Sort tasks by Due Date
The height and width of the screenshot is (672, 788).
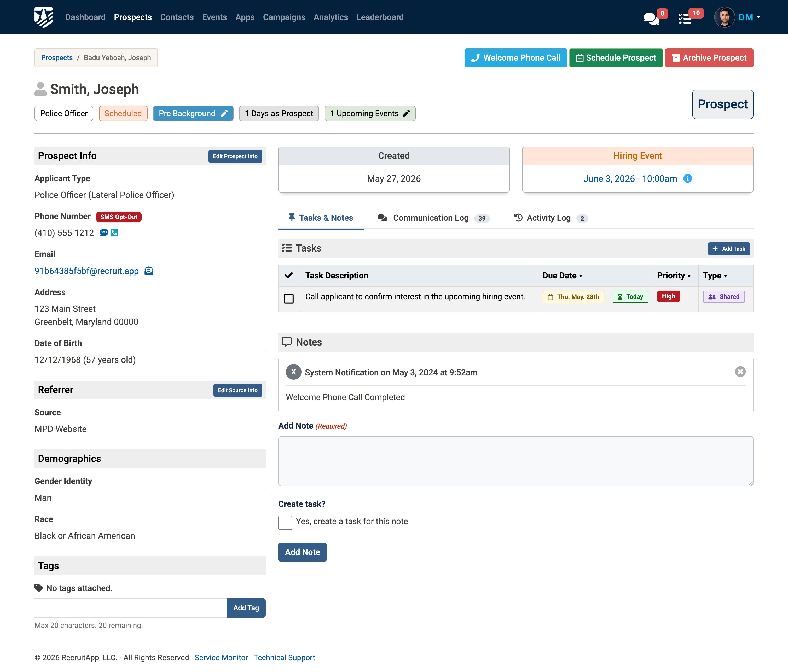(x=563, y=276)
